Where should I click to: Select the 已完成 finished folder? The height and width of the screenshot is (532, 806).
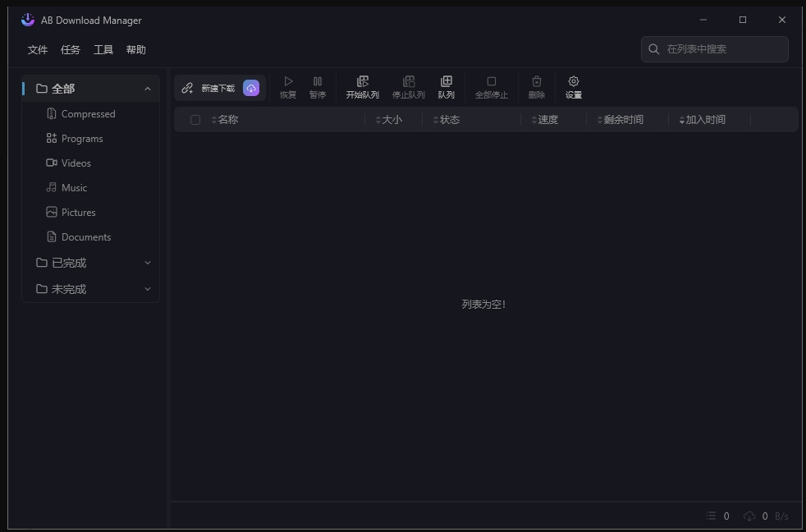pos(91,264)
